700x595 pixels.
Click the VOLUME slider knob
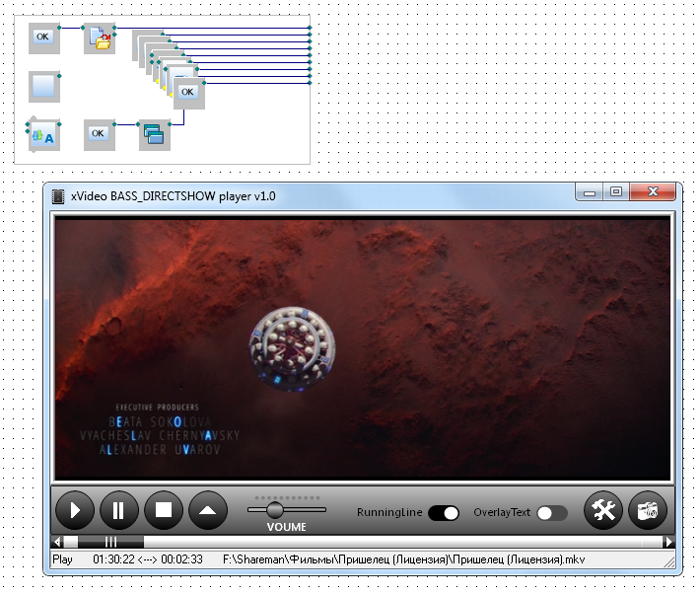[x=275, y=510]
